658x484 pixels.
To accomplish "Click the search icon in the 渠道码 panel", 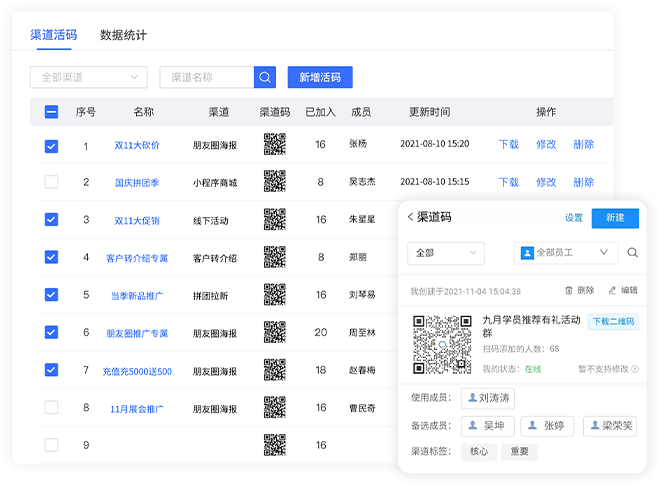I will pyautogui.click(x=632, y=253).
